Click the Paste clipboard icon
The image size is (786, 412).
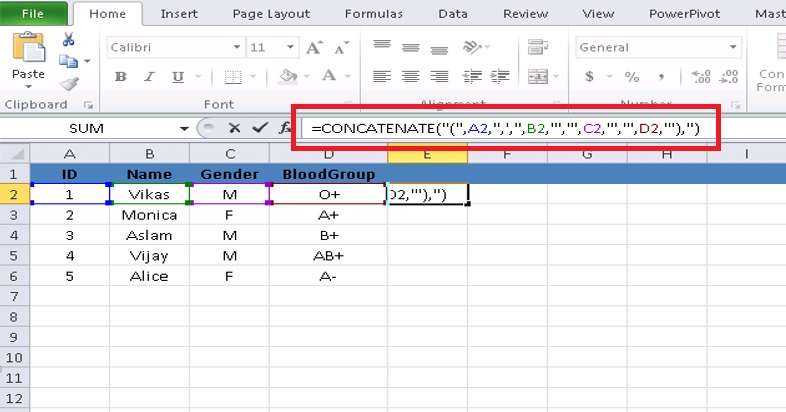(28, 49)
